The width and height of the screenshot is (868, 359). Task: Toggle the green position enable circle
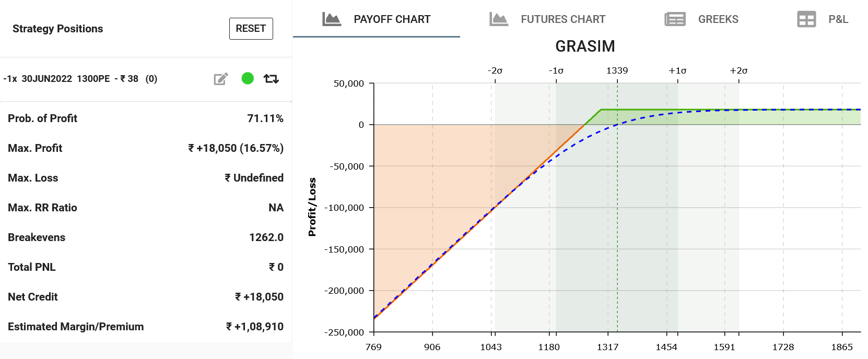pos(248,78)
